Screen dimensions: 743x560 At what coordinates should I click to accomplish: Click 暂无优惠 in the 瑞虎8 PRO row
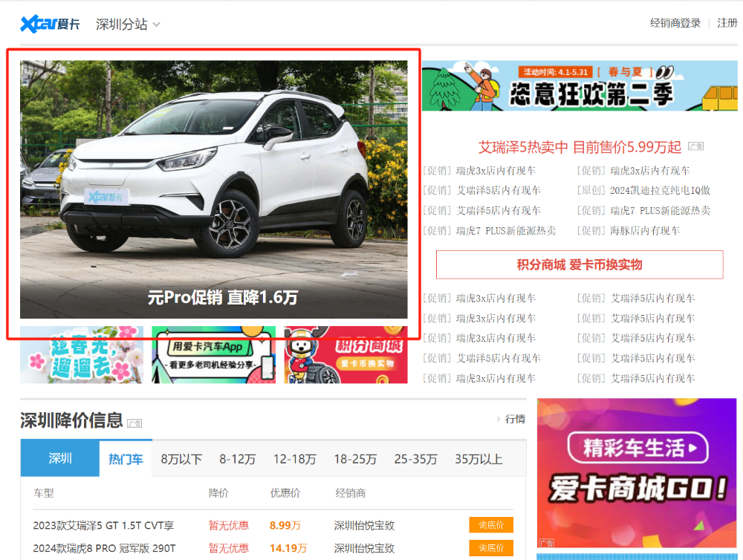(228, 548)
